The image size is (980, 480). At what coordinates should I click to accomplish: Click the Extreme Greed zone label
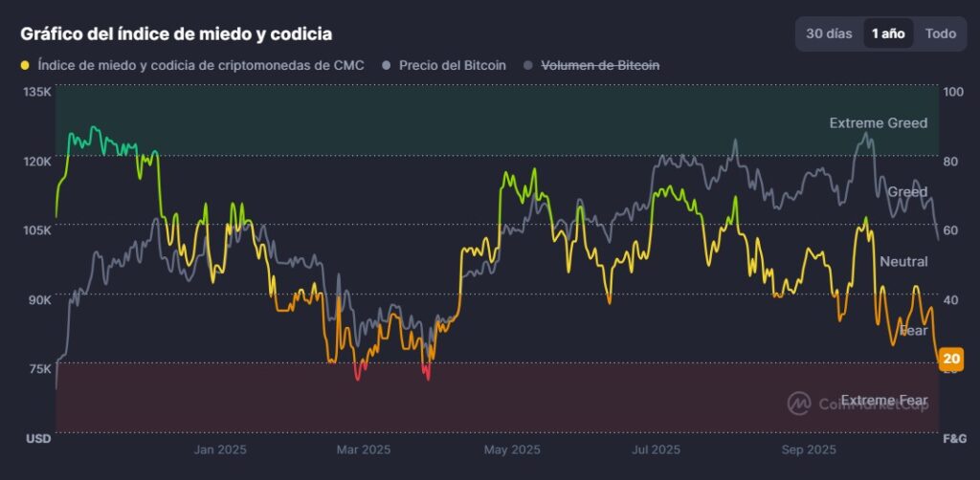(878, 123)
